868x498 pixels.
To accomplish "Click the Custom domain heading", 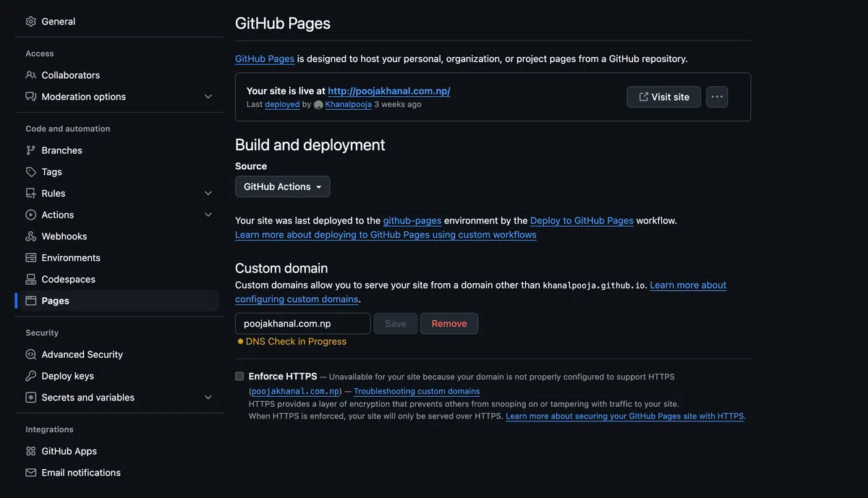I will (x=281, y=268).
